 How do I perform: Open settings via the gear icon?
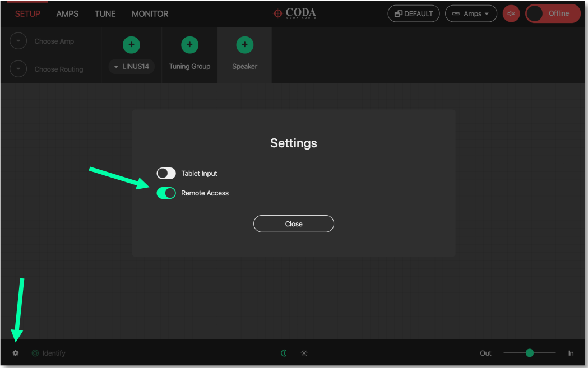coord(16,353)
